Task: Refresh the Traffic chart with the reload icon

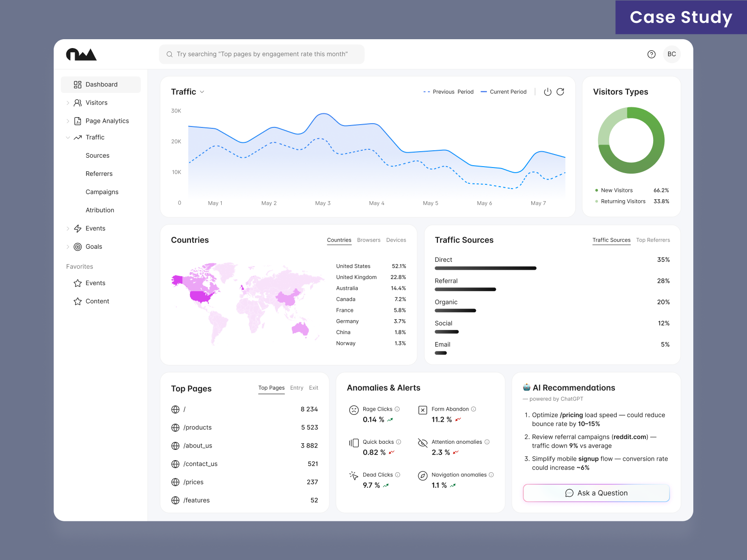Action: click(561, 92)
